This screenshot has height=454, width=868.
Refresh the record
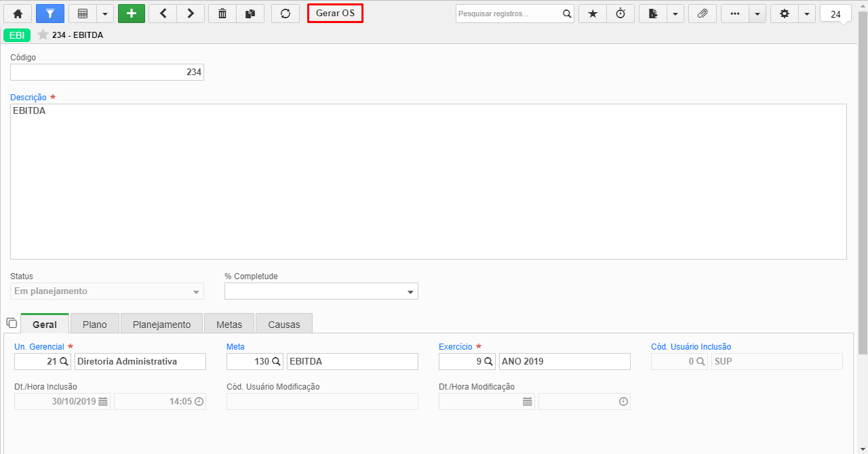[x=285, y=14]
